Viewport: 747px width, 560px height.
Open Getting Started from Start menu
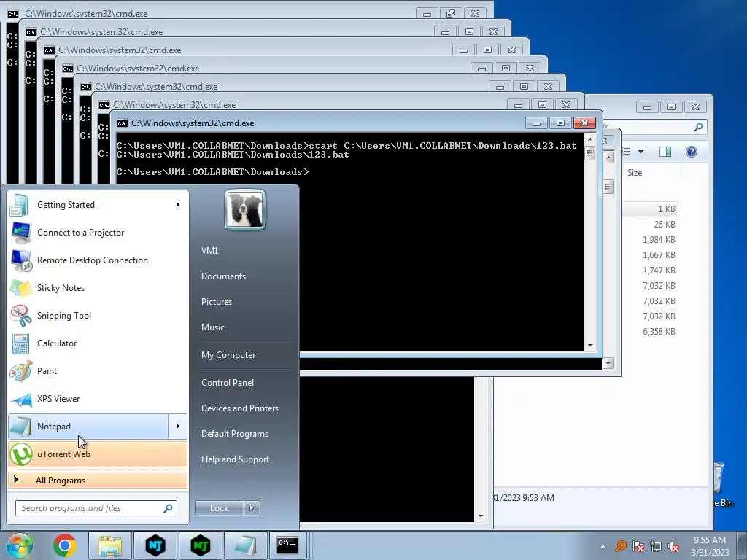[98, 205]
